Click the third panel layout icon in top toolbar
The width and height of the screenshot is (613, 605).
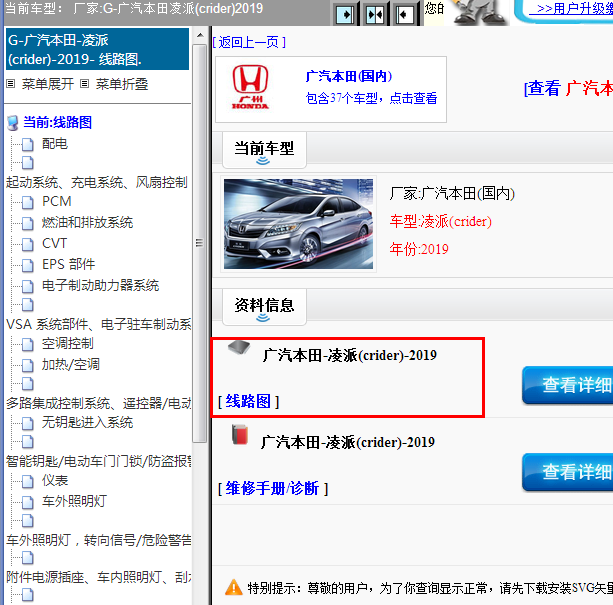pos(404,14)
